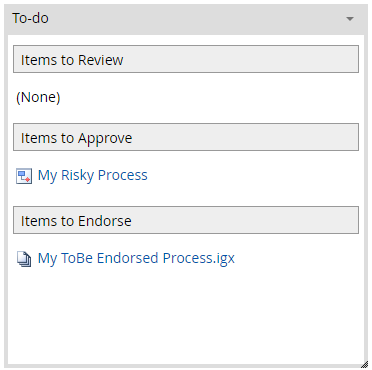Click the stacked documents icon beside My ToBe Endorsed Process.igx
The image size is (372, 370).
point(24,259)
